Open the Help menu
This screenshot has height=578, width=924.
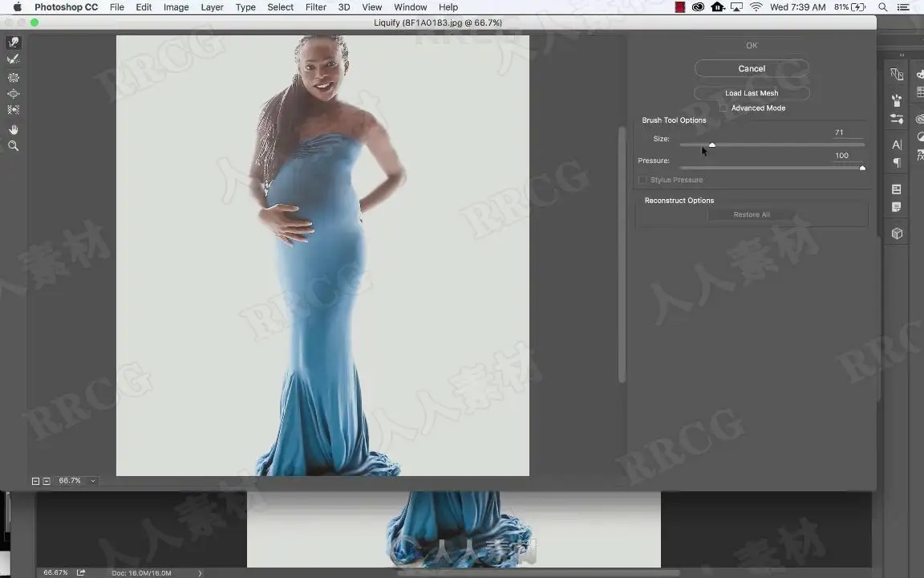pos(448,7)
